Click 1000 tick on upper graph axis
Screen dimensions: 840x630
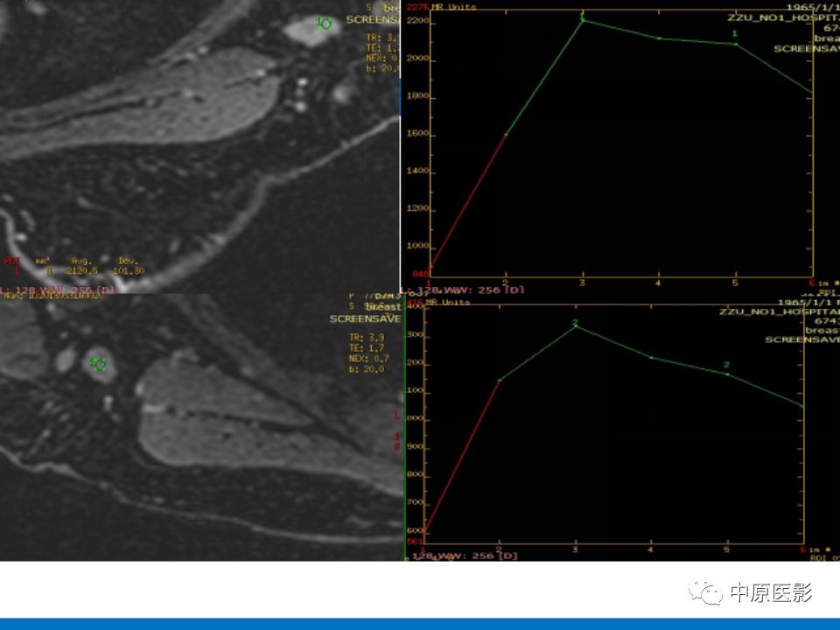[418, 246]
